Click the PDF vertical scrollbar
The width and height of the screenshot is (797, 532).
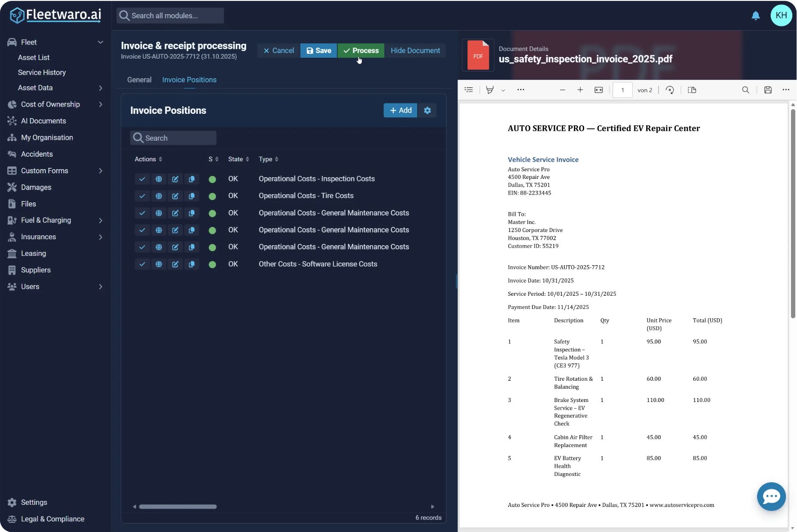click(793, 214)
